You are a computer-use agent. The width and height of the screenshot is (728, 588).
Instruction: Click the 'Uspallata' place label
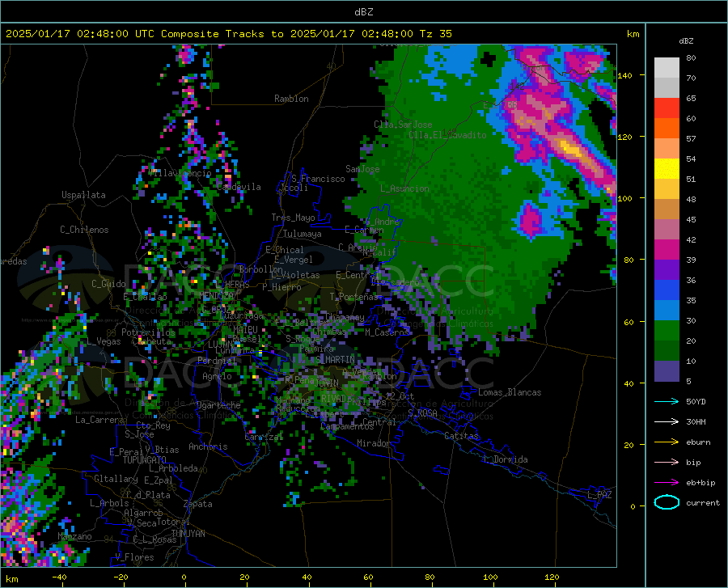83,195
